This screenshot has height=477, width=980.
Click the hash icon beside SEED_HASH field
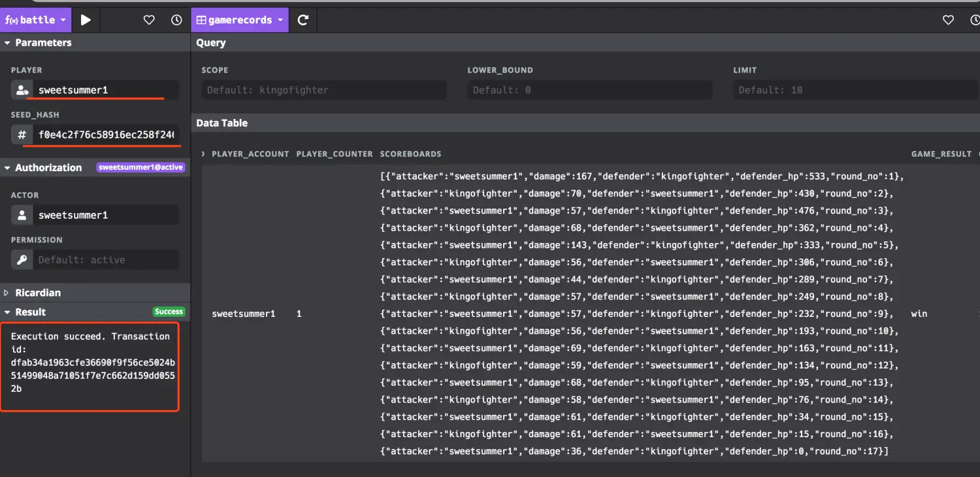(22, 135)
